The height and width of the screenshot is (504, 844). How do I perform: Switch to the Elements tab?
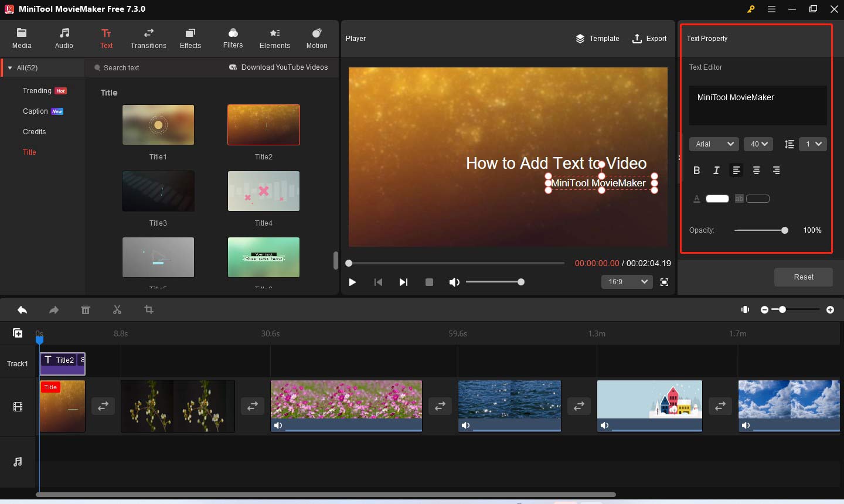[x=275, y=39]
